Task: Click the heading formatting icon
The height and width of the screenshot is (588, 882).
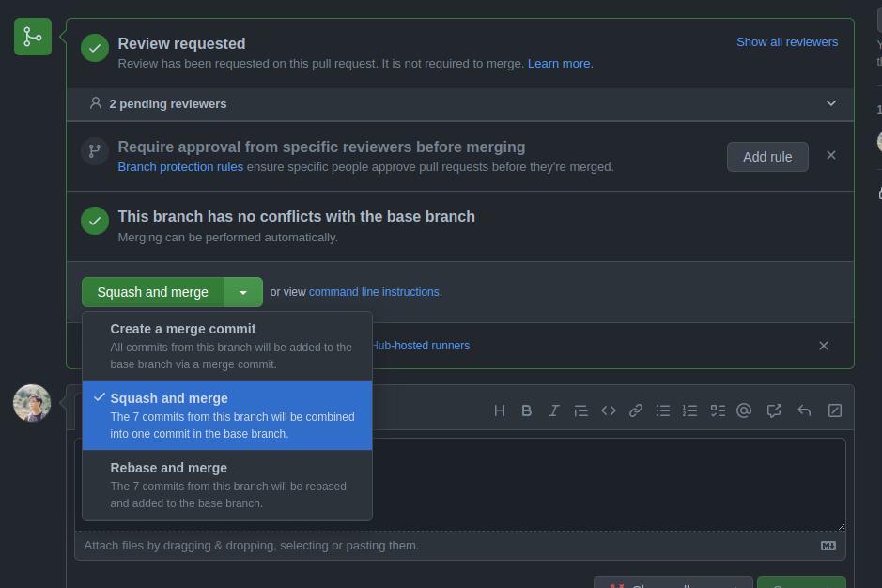Action: coord(500,410)
